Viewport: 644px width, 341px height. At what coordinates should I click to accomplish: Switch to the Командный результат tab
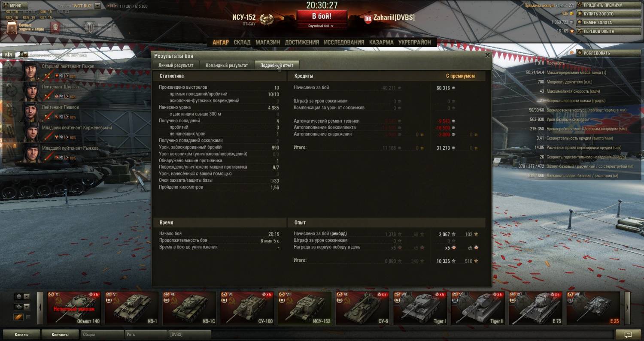tap(227, 65)
